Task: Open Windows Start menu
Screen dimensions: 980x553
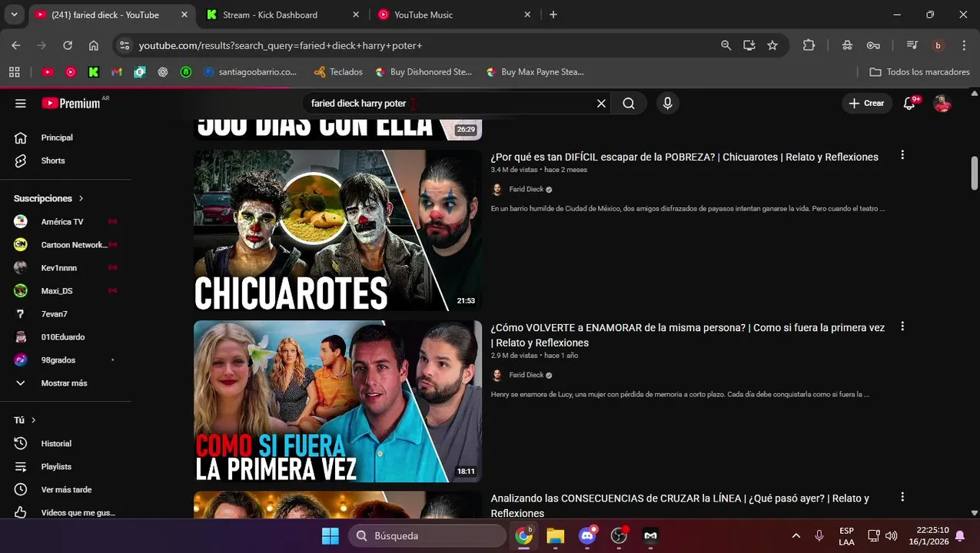Action: click(x=331, y=536)
